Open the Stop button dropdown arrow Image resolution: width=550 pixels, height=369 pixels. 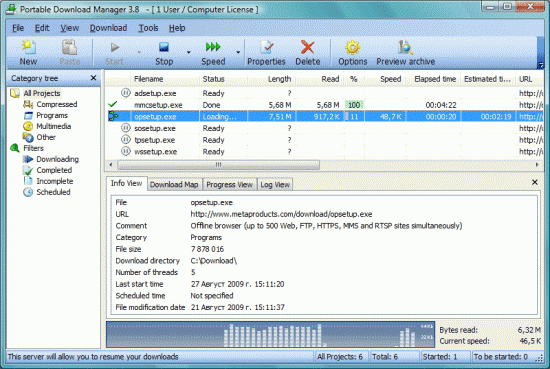[189, 52]
